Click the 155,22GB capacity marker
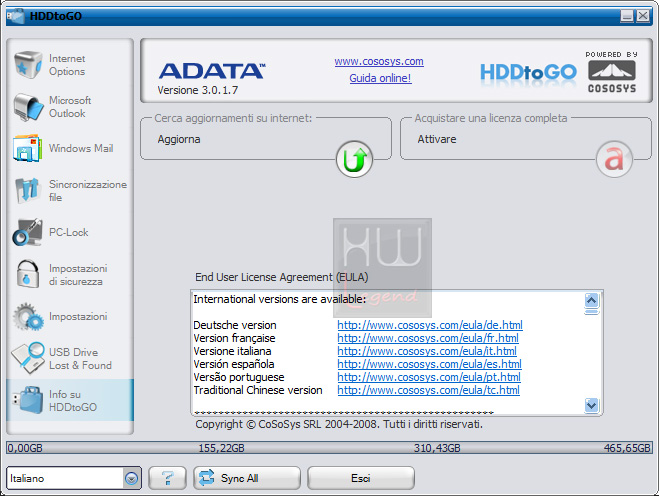 click(x=221, y=448)
